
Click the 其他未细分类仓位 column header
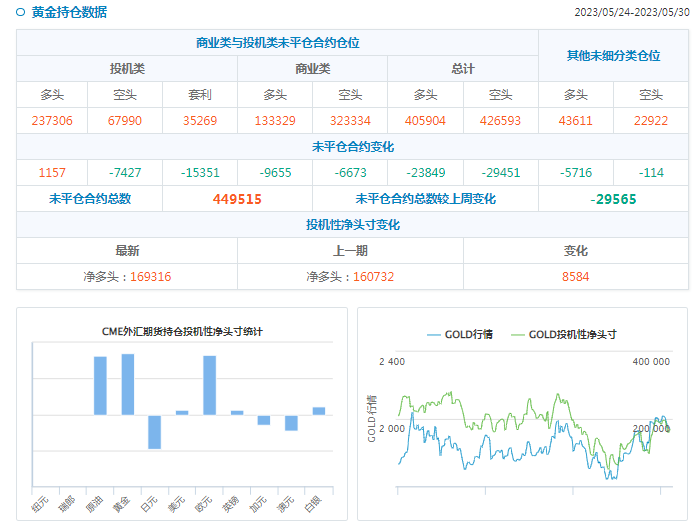point(613,56)
